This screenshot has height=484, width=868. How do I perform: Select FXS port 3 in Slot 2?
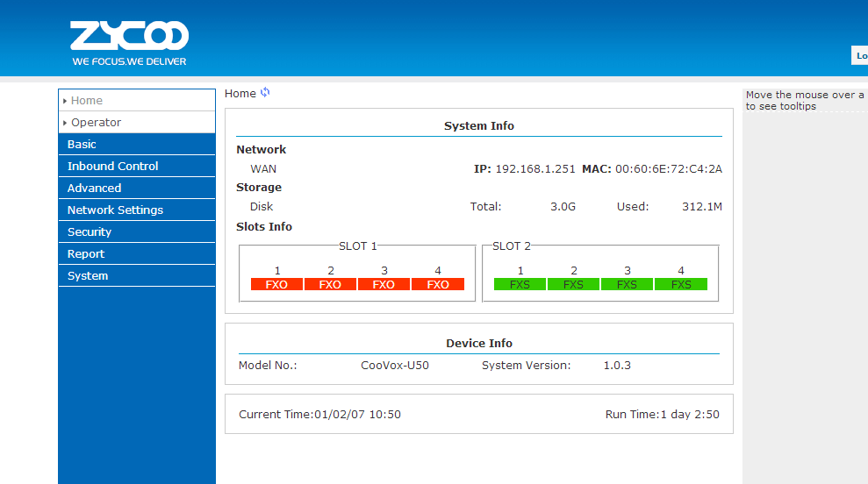click(x=627, y=284)
